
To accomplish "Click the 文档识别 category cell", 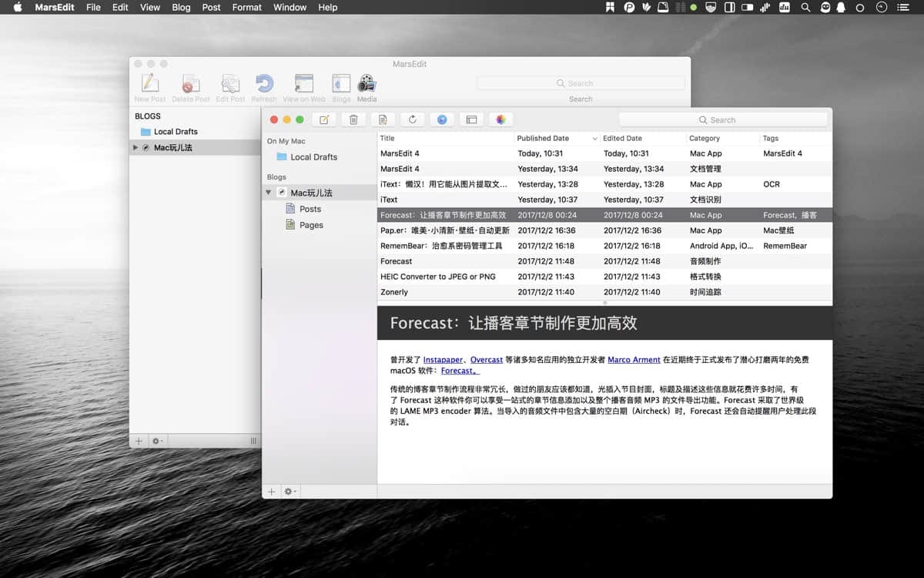I will pos(705,200).
